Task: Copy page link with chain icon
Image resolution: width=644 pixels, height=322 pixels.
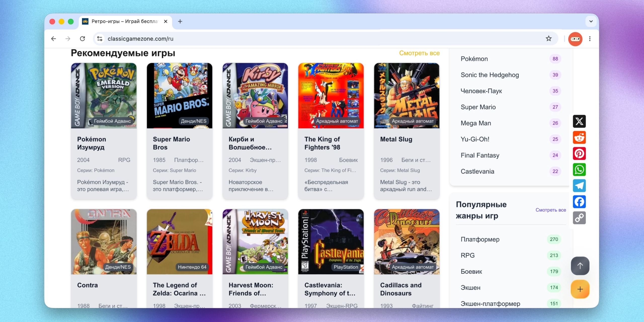Action: click(x=579, y=218)
